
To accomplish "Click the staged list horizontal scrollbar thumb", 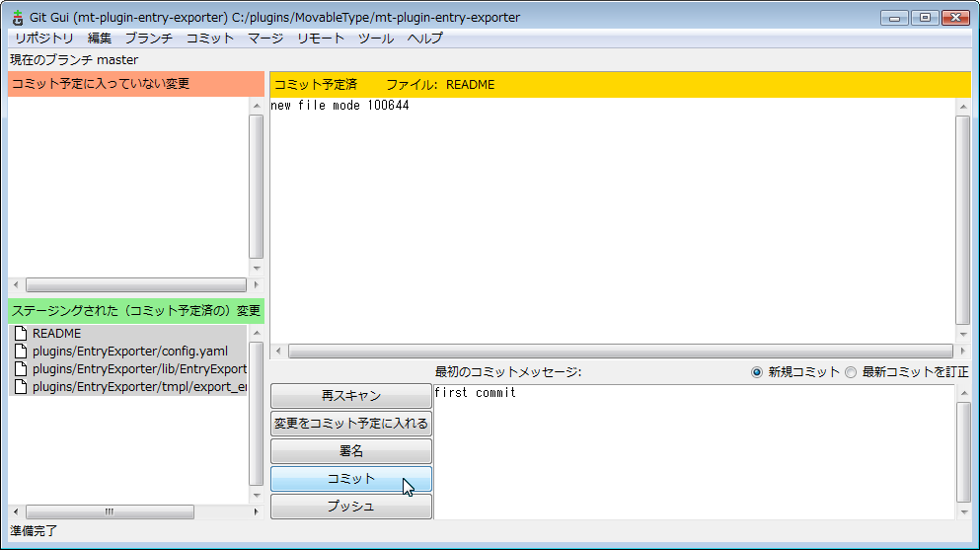I will click(x=110, y=511).
